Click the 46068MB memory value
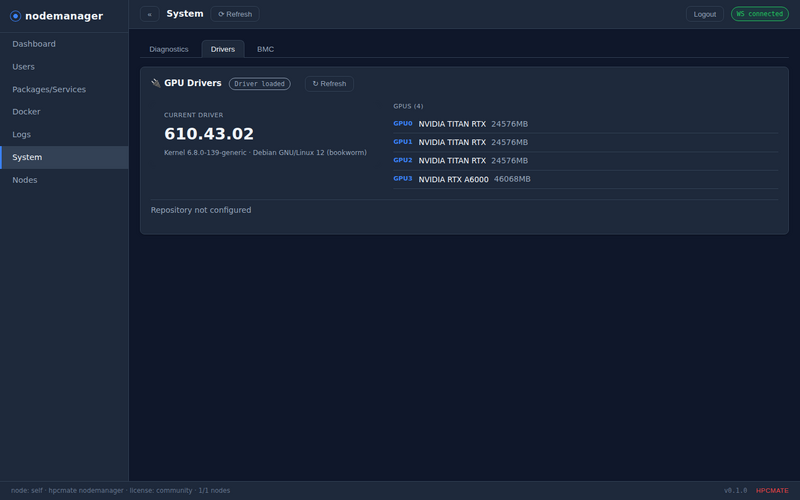Viewport: 800px width, 500px height. coord(512,179)
